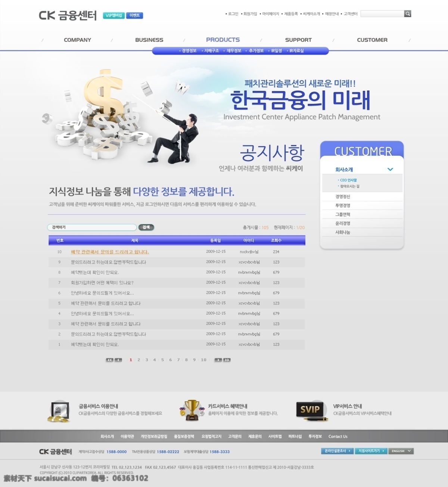Click the 로그인 link
The height and width of the screenshot is (487, 448).
click(x=233, y=14)
